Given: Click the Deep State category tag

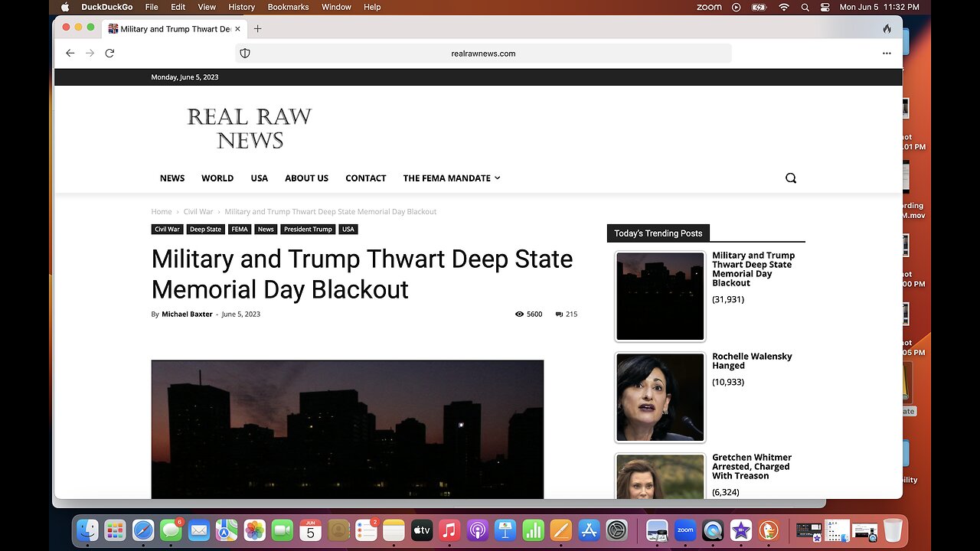Looking at the screenshot, I should pyautogui.click(x=206, y=229).
